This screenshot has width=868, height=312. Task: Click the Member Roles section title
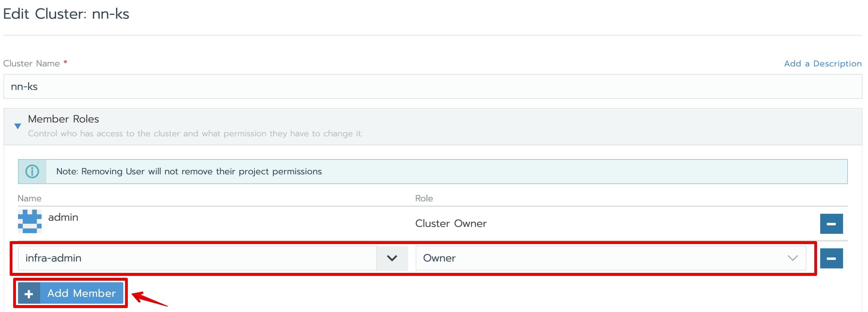[63, 119]
